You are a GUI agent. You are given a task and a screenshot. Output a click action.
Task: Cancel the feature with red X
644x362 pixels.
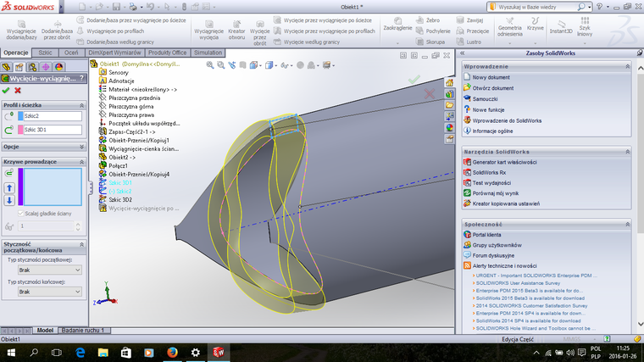tap(18, 91)
